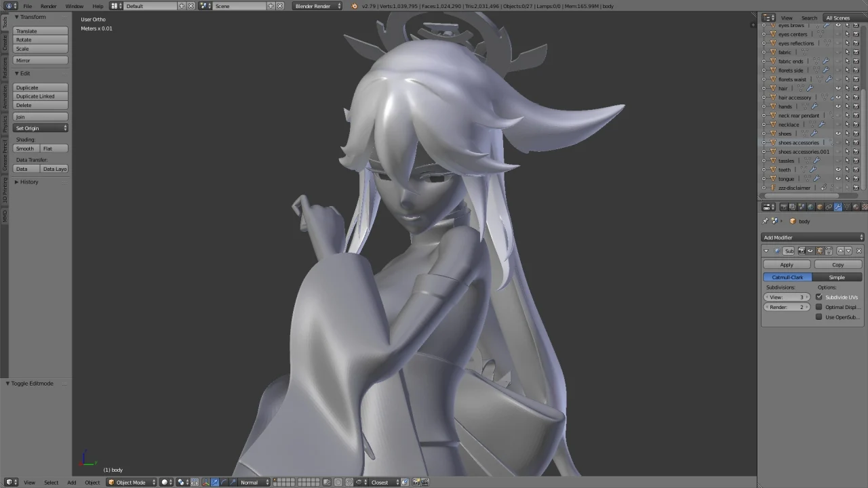Click the 3D manipulator axis toggle
The width and height of the screenshot is (868, 488).
click(206, 482)
